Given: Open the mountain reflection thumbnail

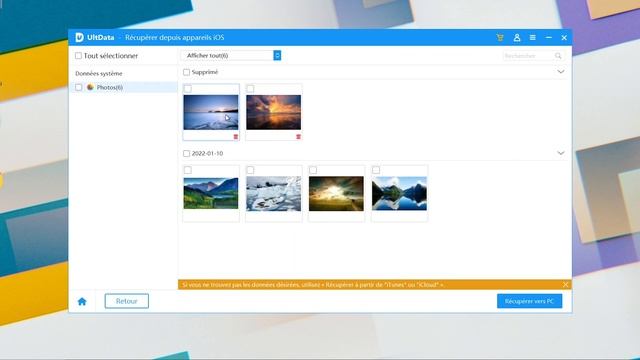Looking at the screenshot, I should pyautogui.click(x=399, y=193).
